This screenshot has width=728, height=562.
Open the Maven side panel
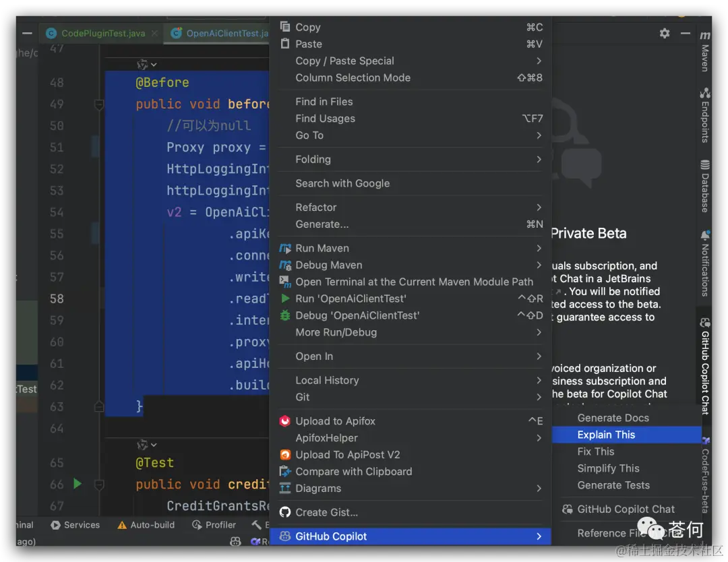(x=705, y=52)
